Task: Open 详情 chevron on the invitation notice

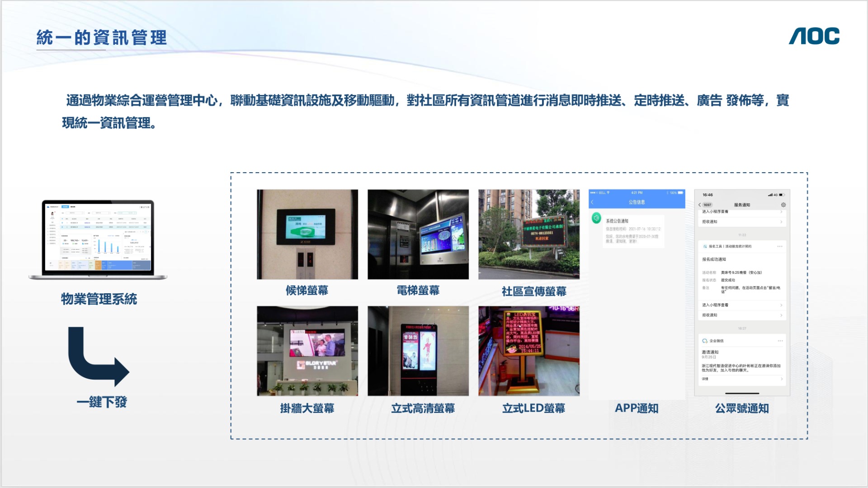Action: tap(781, 379)
